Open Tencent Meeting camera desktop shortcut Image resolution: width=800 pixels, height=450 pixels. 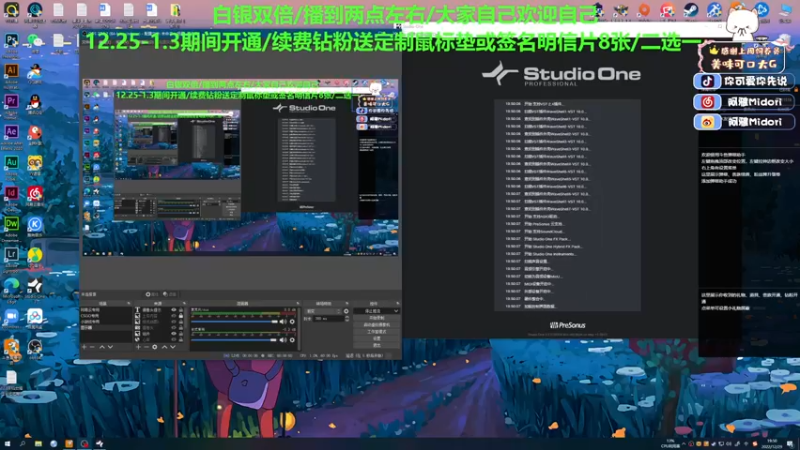11,316
